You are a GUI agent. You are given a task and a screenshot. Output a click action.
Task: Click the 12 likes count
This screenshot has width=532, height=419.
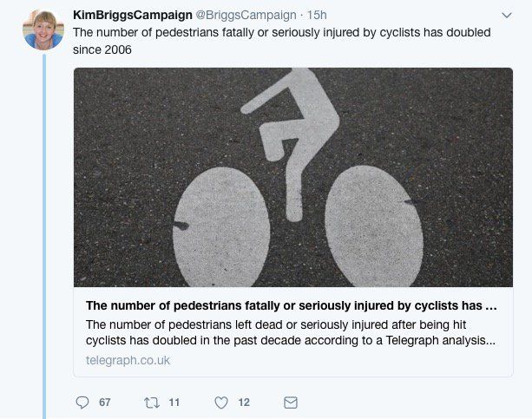(243, 403)
